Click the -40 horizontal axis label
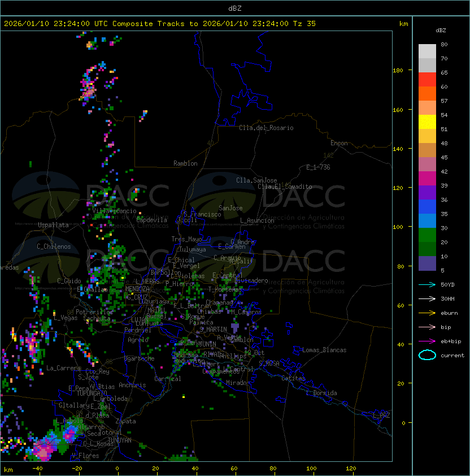This screenshot has height=476, width=470. coord(37,469)
